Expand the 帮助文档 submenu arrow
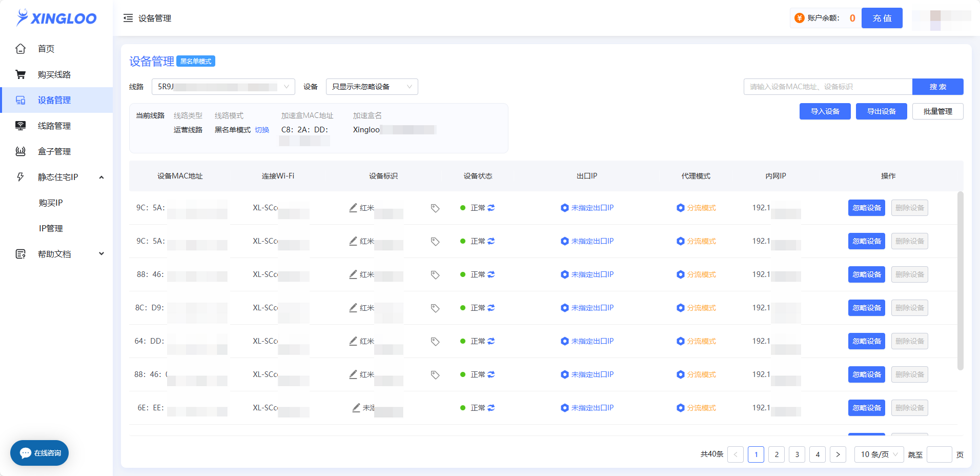 [101, 254]
